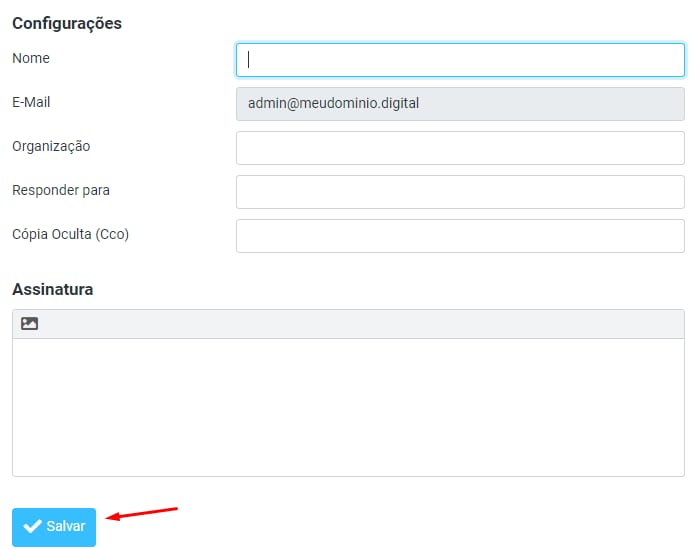Screen dimensions: 696x550
Task: Click inside the Assinatura text editor area
Action: (x=348, y=406)
